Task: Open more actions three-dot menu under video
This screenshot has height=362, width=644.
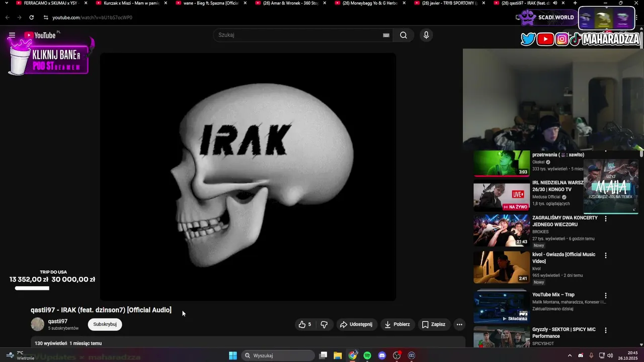Action: pyautogui.click(x=459, y=324)
